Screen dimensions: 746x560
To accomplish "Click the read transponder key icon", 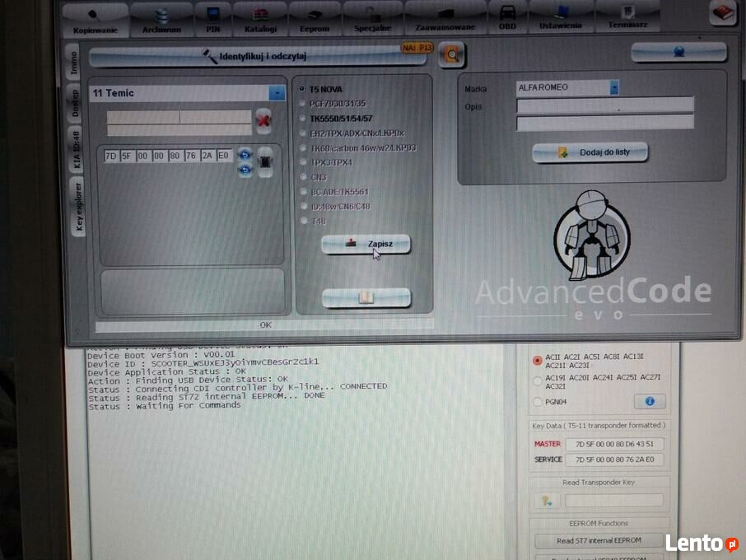I will click(546, 500).
